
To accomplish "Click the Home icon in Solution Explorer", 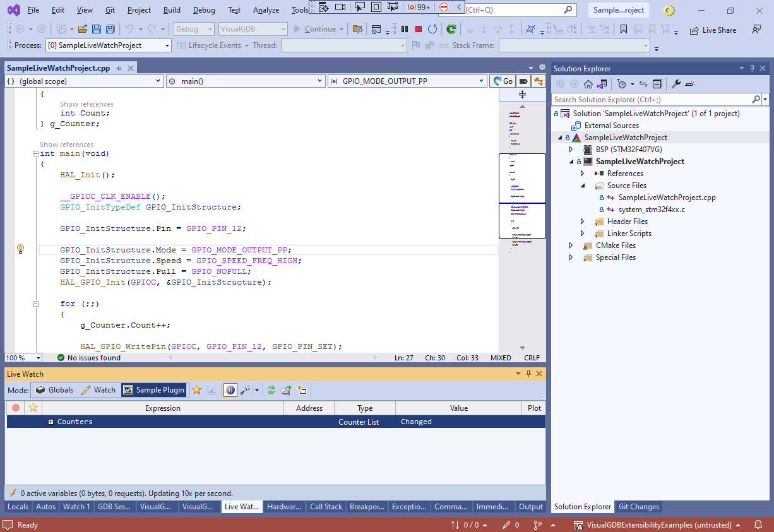I will (x=588, y=84).
